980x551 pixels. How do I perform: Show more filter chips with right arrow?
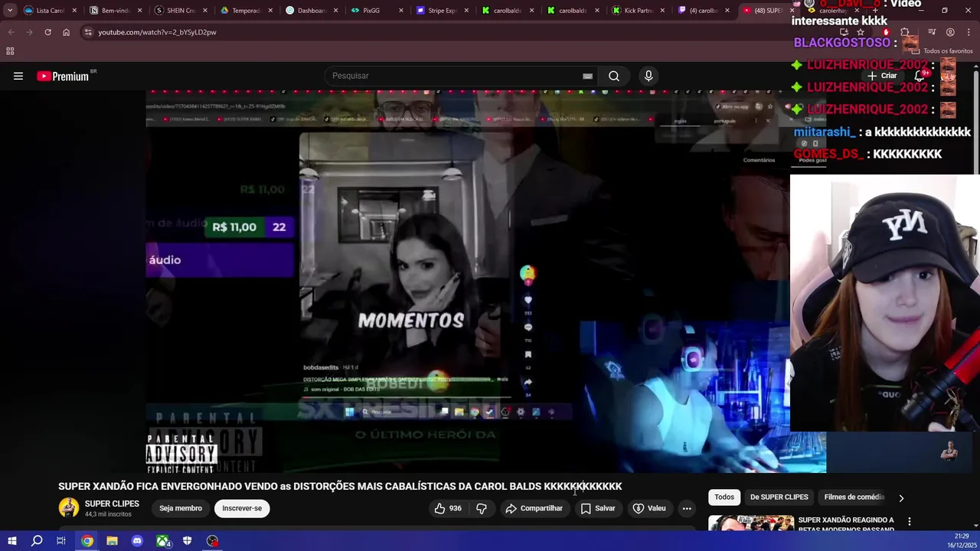(x=901, y=497)
